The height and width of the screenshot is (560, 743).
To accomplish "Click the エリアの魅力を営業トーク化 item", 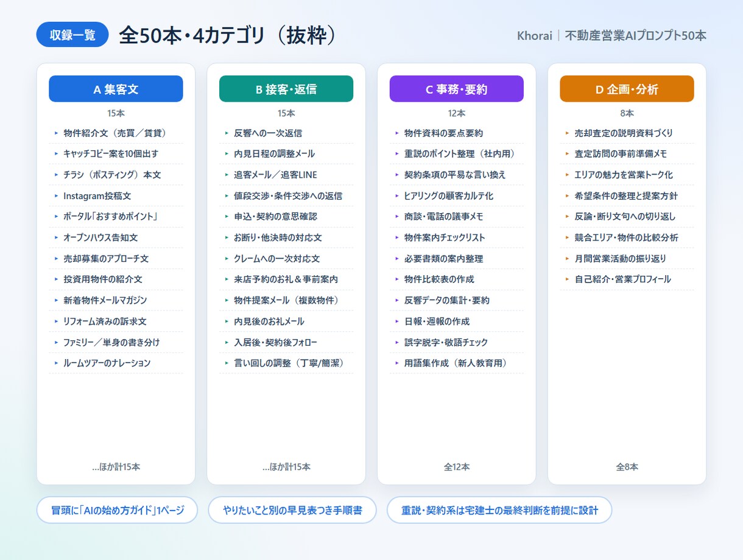I will (627, 175).
